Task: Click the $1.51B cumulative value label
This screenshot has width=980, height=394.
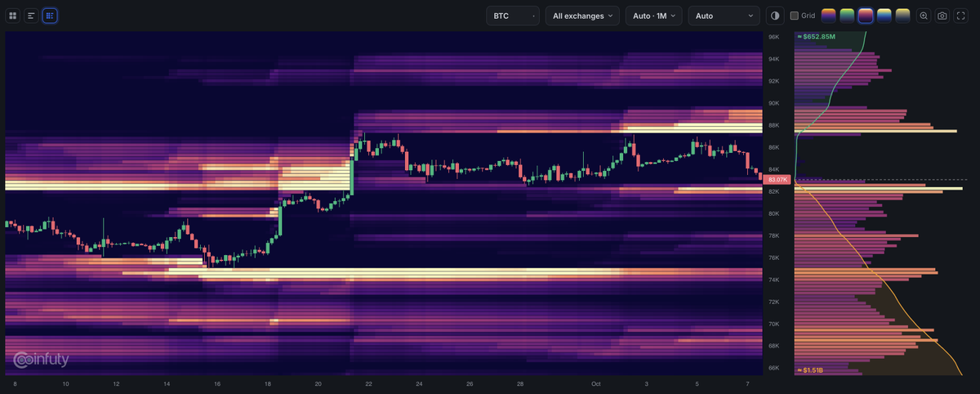Action: coord(811,370)
